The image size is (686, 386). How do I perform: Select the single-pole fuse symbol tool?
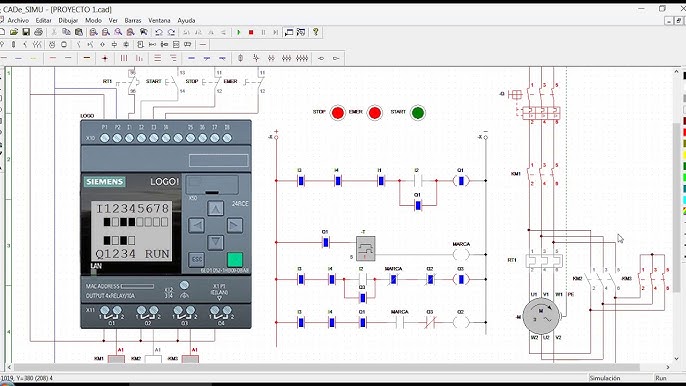tap(240, 58)
